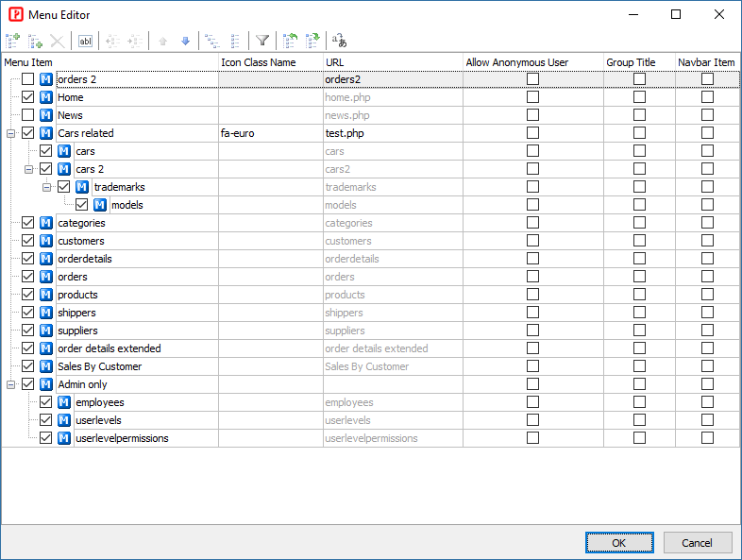
Task: Click OK to save the menu
Action: pos(619,542)
